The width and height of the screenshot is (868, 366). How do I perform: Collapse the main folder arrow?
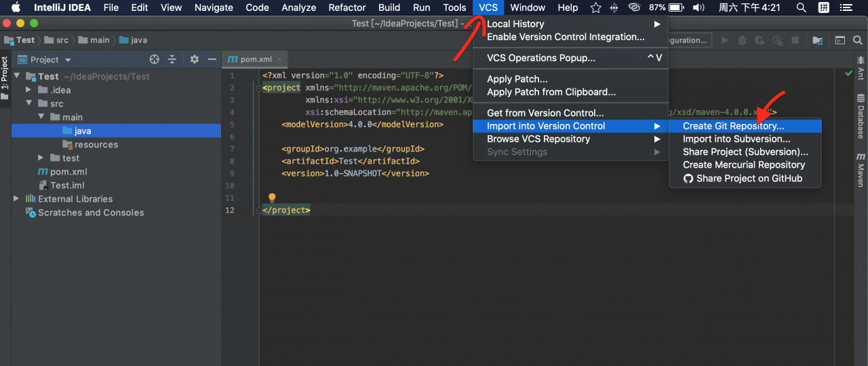click(41, 117)
